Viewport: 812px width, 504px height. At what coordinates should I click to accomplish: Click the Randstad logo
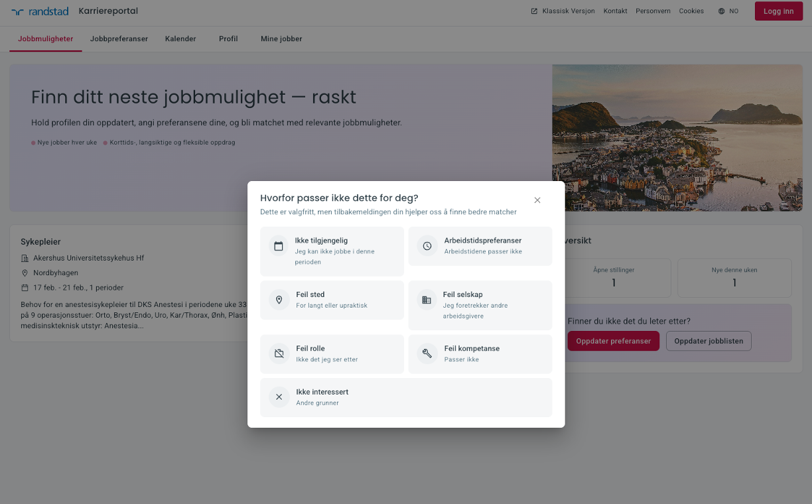point(40,11)
